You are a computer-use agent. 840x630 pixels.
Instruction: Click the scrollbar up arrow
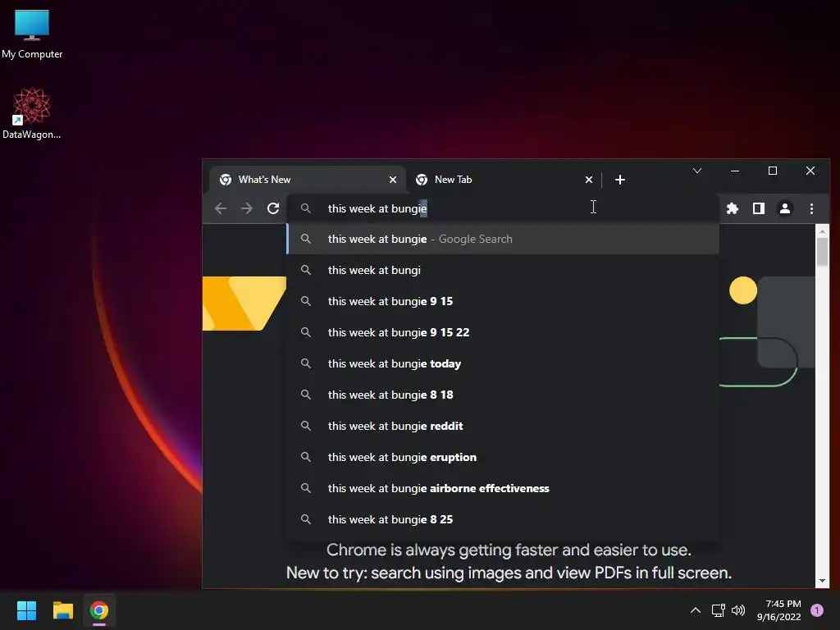coord(822,231)
